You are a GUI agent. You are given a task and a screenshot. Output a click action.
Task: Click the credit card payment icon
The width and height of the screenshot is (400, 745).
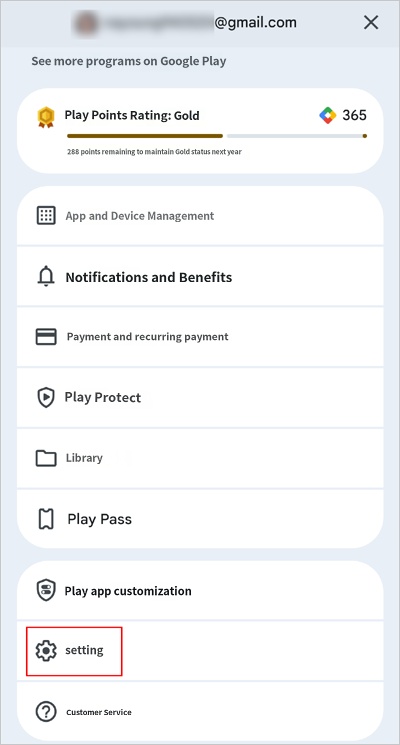coord(46,337)
